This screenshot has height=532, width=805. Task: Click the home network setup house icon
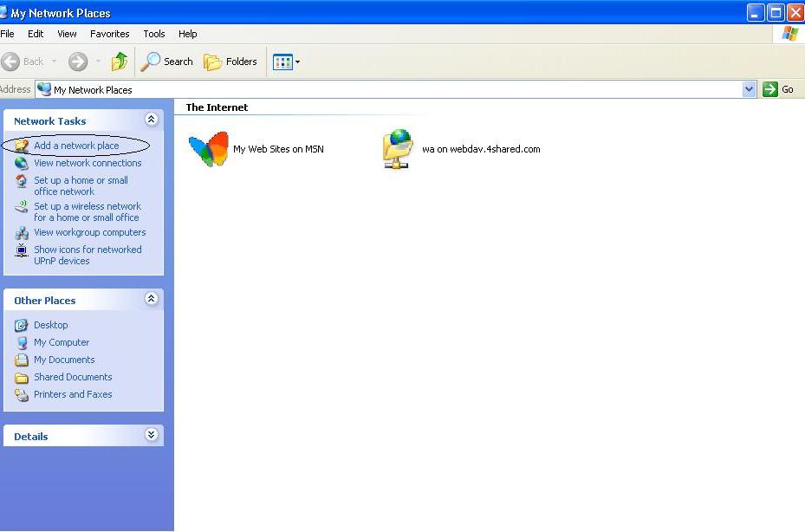21,181
